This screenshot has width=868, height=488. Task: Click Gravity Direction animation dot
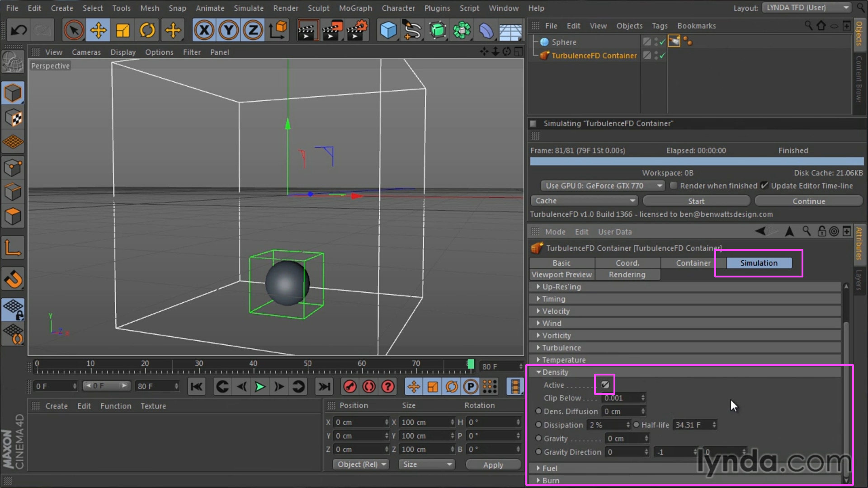(x=538, y=452)
